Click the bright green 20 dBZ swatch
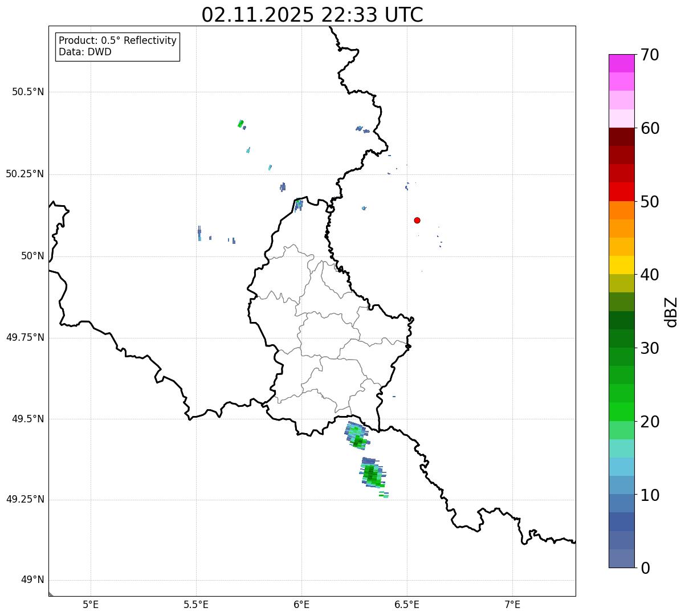Screen dimensions: 685x616 622,412
